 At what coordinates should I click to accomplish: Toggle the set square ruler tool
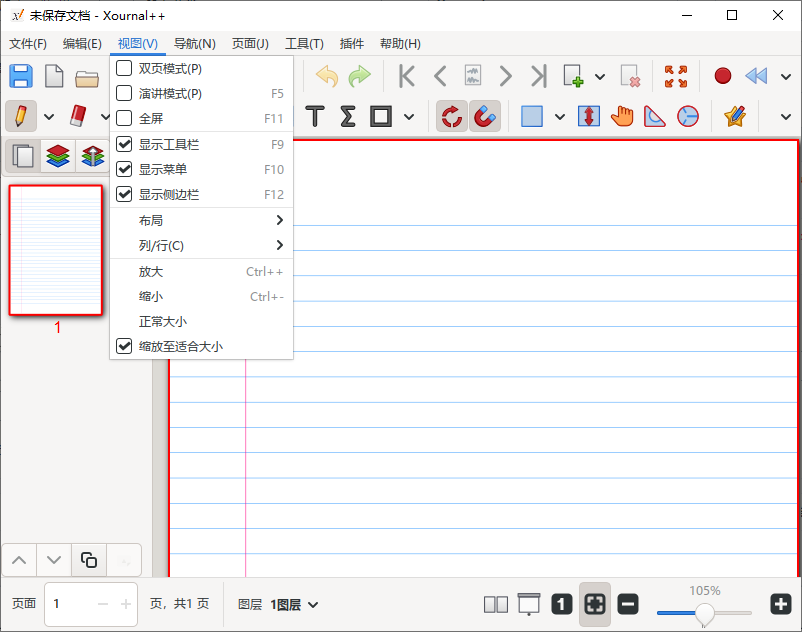[655, 116]
